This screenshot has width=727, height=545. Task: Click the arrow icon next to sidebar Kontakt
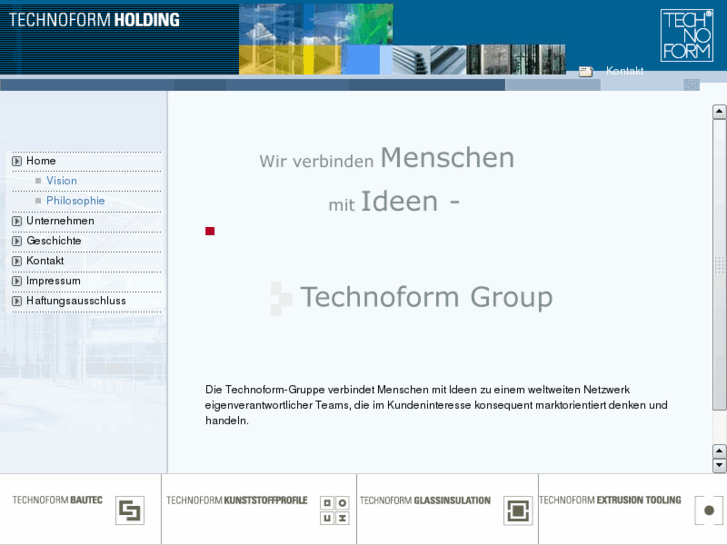(17, 261)
